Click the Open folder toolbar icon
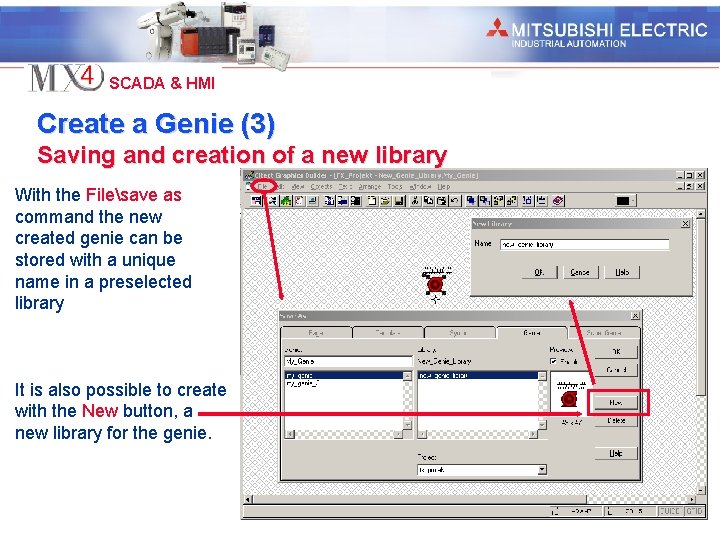Viewport: 720px width, 540px height. [x=385, y=201]
